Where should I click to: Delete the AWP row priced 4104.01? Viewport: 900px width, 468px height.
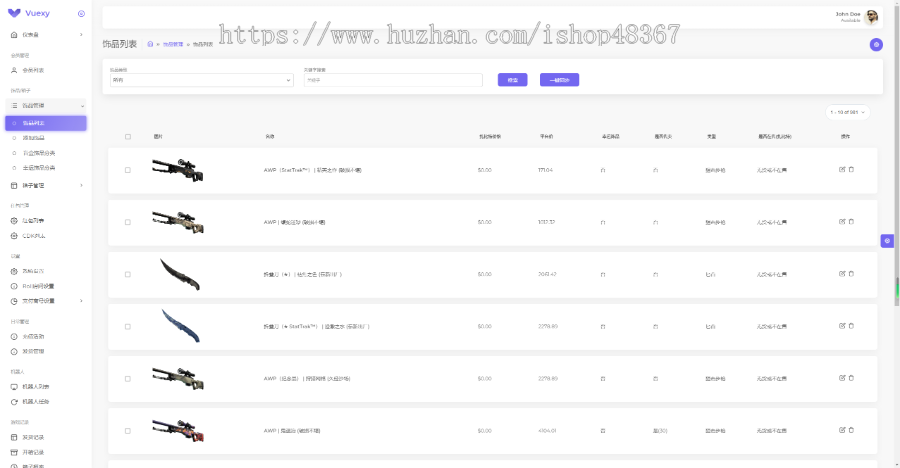tap(851, 430)
